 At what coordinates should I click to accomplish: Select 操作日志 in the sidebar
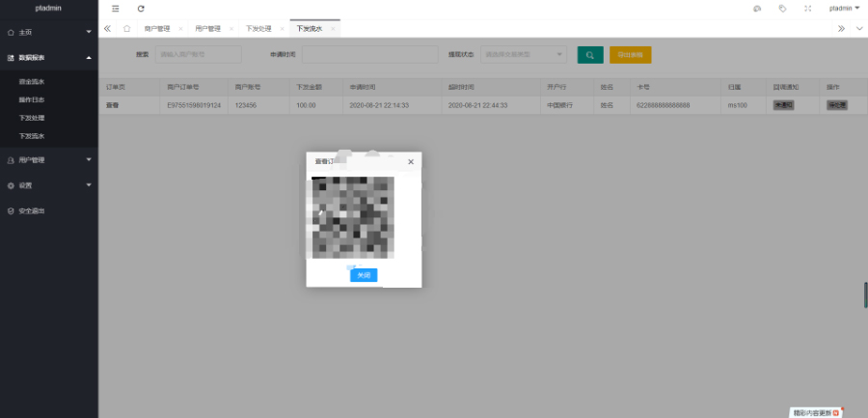pos(31,99)
